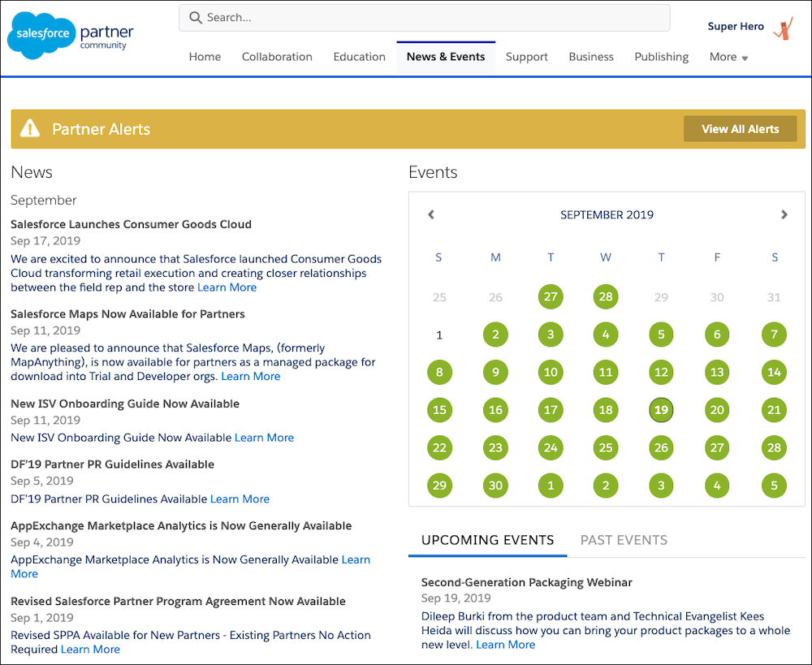Go to next month in calendar
Image resolution: width=812 pixels, height=665 pixels.
784,214
